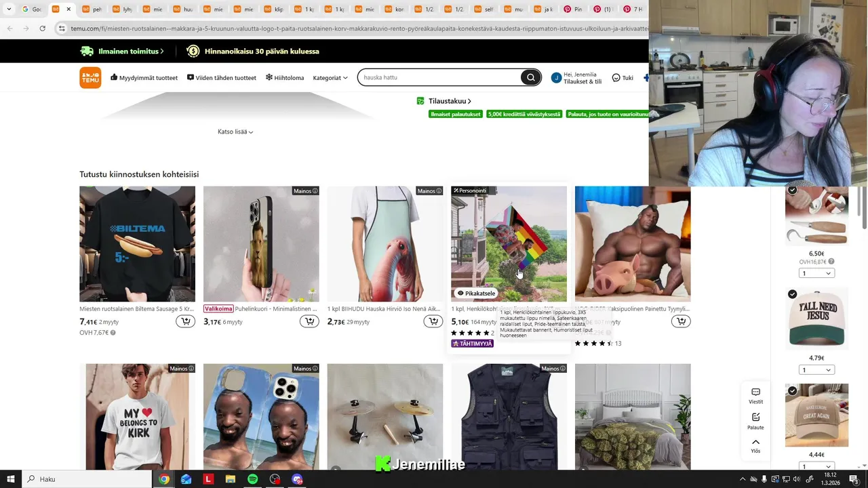Open Viiden tähden tuotteet page

point(222,78)
